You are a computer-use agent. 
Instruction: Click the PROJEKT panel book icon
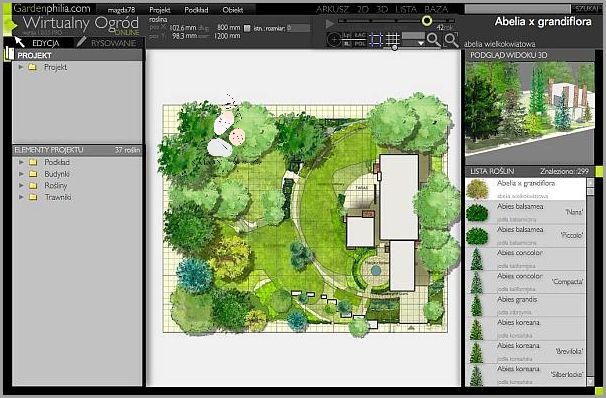pos(9,55)
